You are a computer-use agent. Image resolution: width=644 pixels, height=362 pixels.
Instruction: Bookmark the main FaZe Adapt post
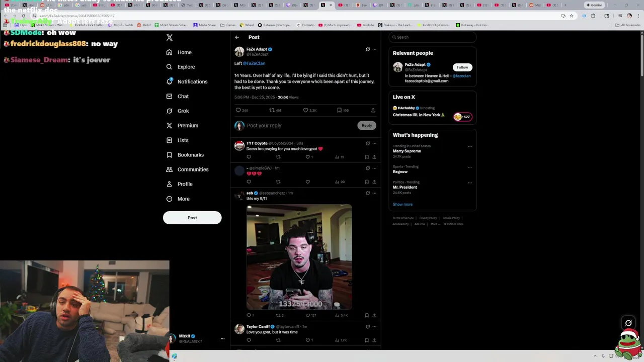click(339, 110)
